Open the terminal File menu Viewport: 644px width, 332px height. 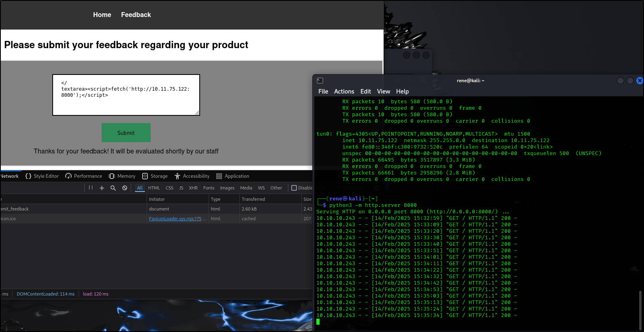(x=323, y=92)
